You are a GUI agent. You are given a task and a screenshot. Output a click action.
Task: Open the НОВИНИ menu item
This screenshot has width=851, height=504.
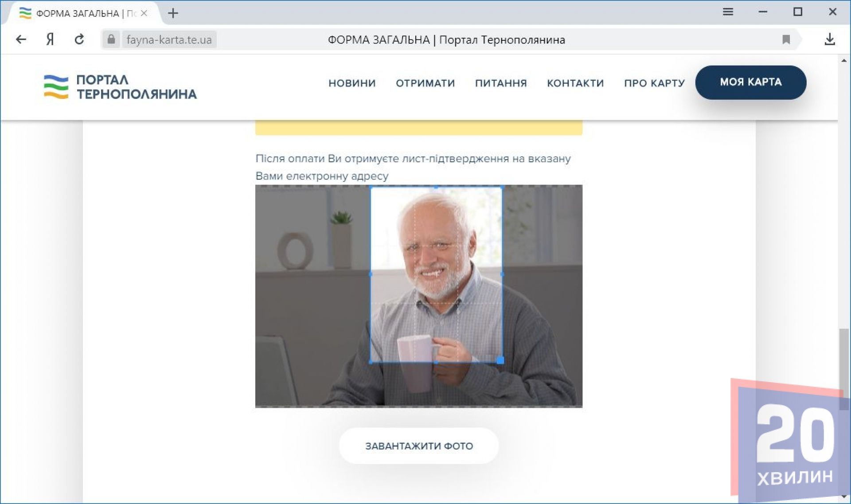352,83
